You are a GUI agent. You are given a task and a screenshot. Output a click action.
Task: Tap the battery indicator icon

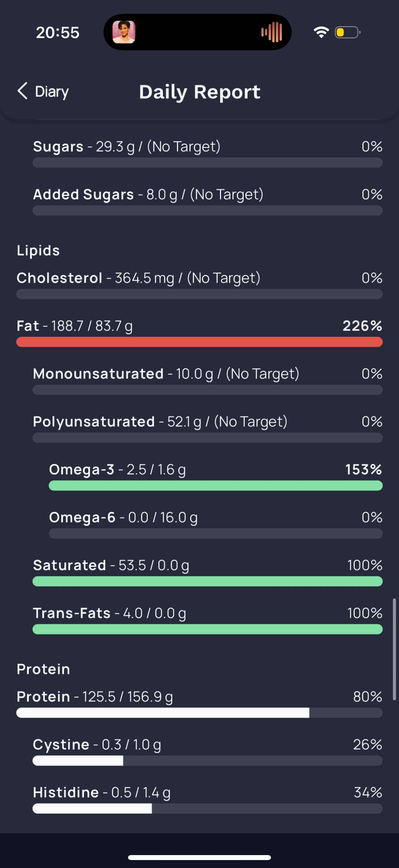click(x=347, y=32)
